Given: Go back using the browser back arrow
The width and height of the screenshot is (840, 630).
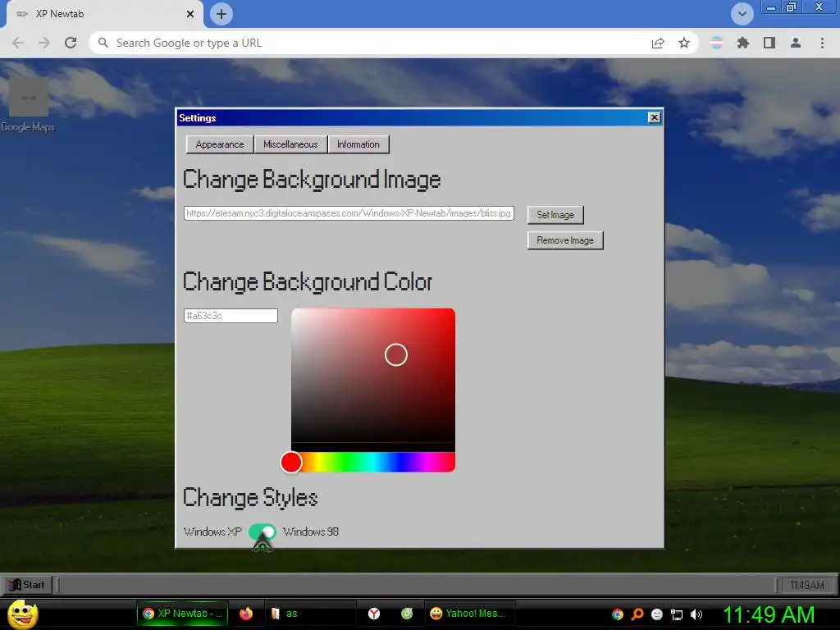Looking at the screenshot, I should (18, 43).
